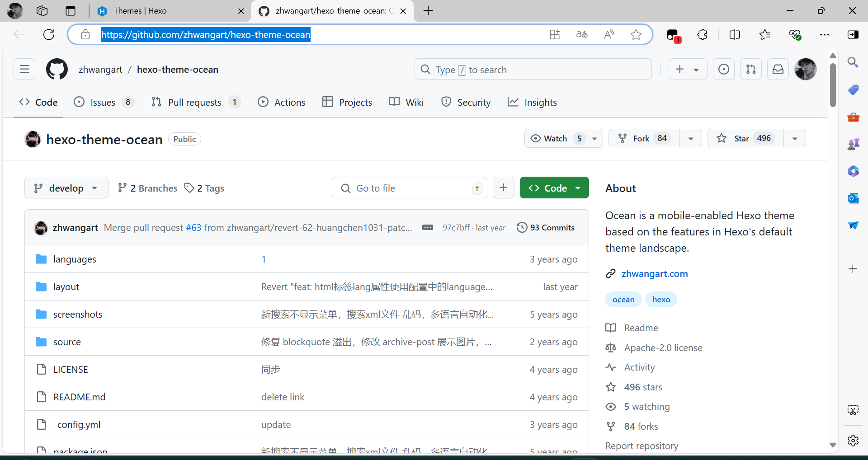Open the browser Extensions puzzle icon

point(702,34)
